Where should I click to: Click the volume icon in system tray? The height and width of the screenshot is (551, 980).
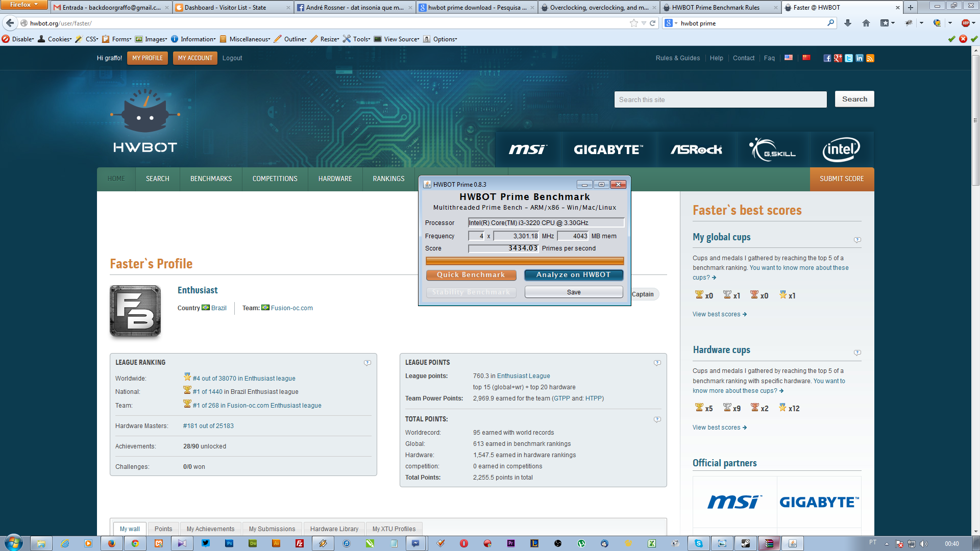(x=924, y=544)
